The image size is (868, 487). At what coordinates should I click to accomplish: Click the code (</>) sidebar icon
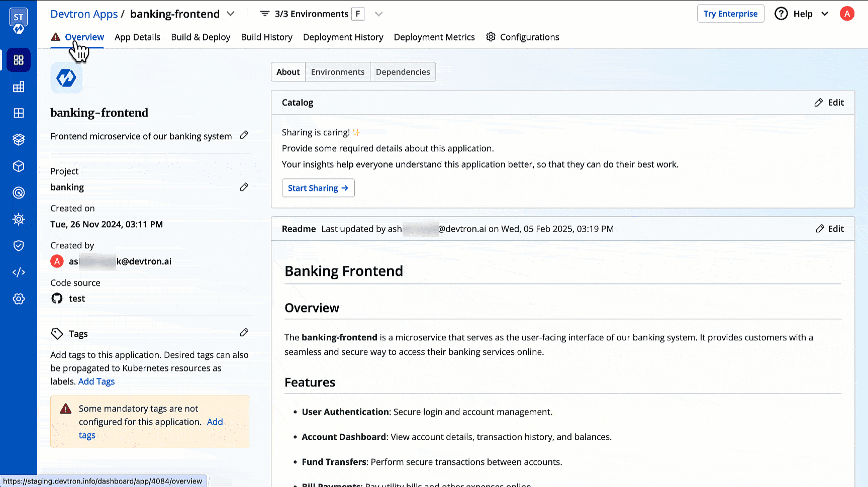(19, 272)
